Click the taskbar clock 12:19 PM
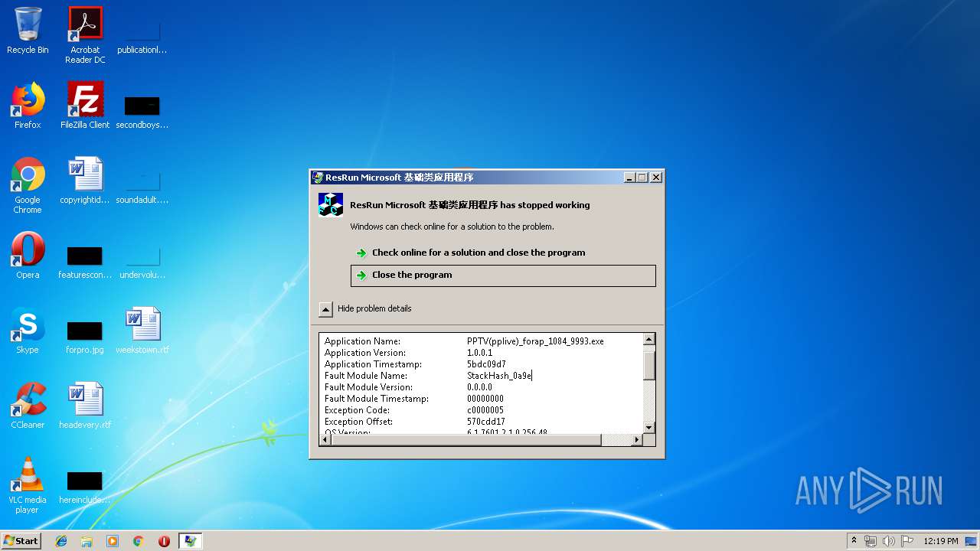The height and width of the screenshot is (551, 980). pos(940,541)
